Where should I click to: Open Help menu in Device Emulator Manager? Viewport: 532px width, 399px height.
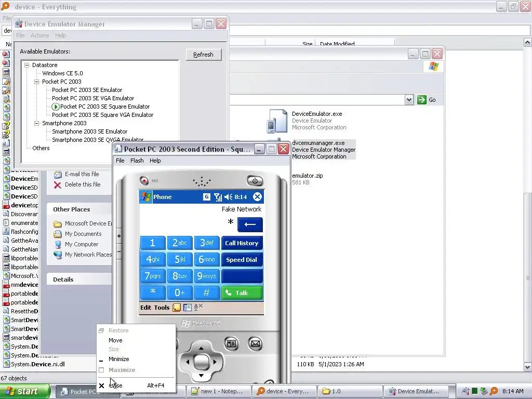point(60,35)
